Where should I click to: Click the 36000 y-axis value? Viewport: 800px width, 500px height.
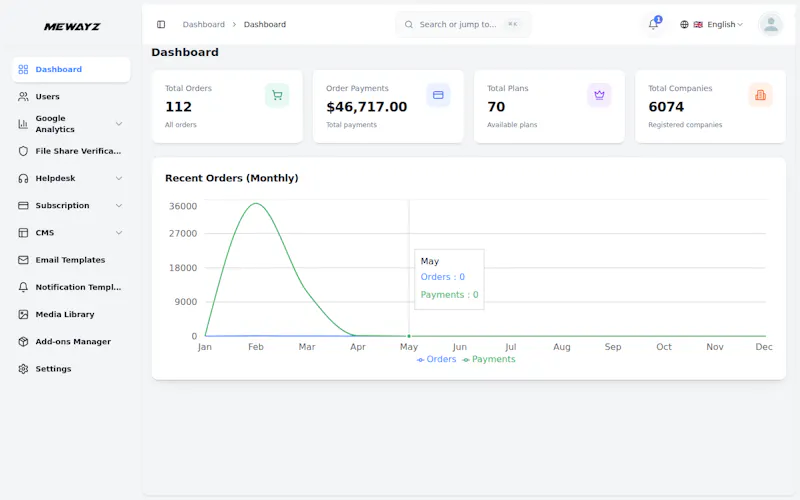(x=183, y=206)
